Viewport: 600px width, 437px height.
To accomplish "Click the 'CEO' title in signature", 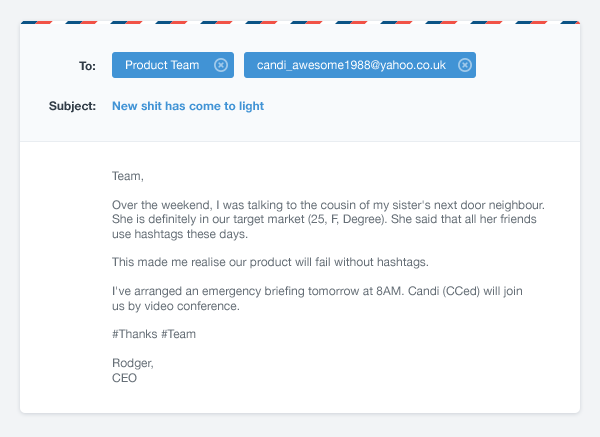I will click(x=125, y=378).
